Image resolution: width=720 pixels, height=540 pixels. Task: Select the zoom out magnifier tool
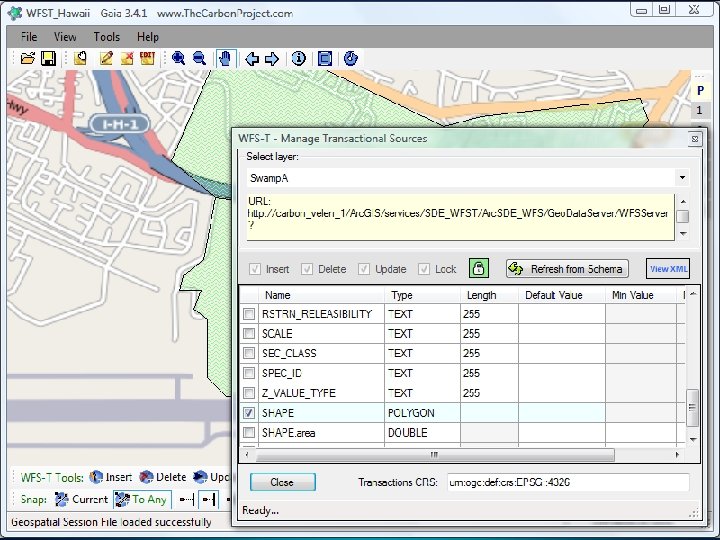coord(199,59)
